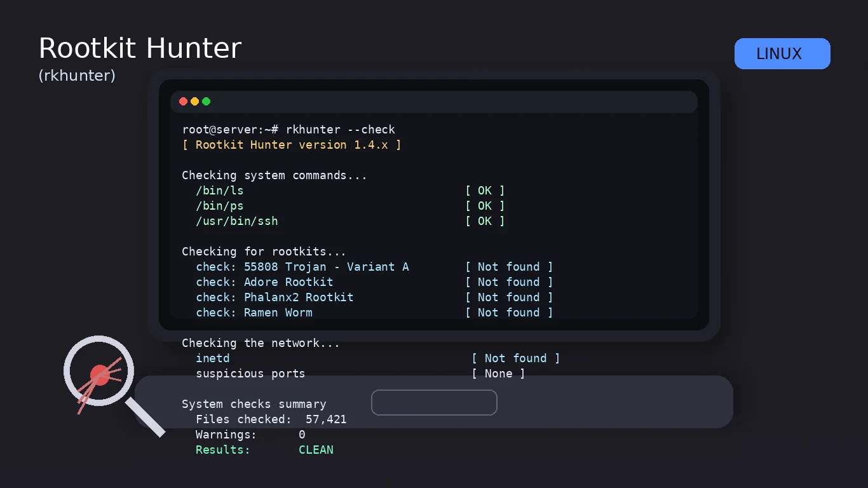Screen dimensions: 868x488
Task: Click the 'inetd' row label
Action: [x=213, y=358]
